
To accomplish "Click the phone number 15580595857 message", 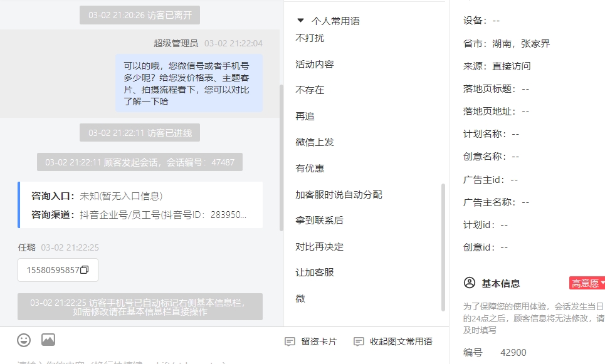I will [x=58, y=270].
